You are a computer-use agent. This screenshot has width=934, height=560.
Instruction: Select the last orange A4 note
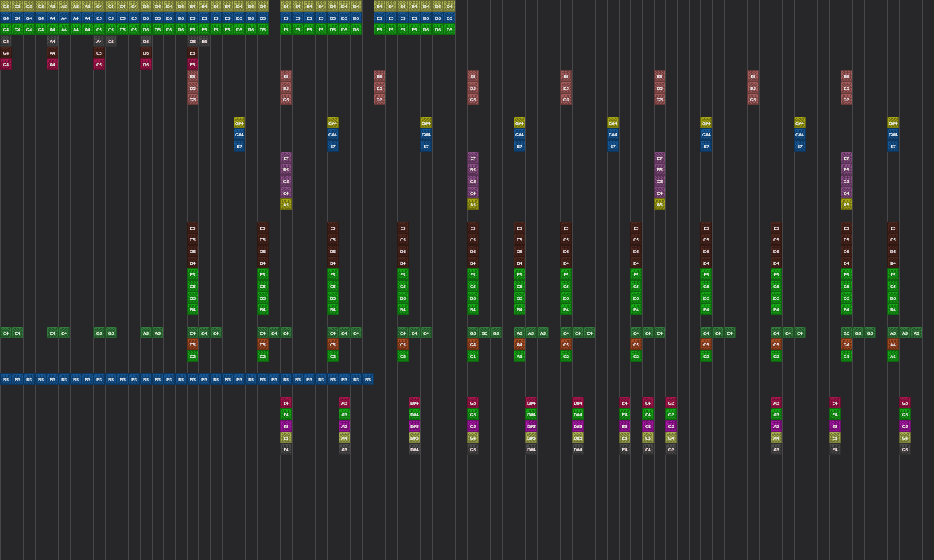click(893, 344)
